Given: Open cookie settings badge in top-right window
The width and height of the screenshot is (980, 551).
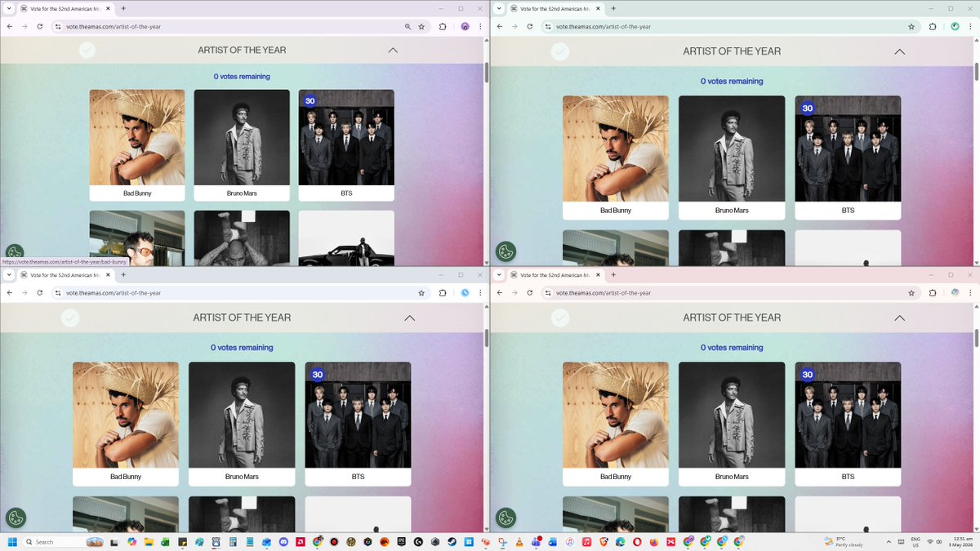Looking at the screenshot, I should pyautogui.click(x=506, y=251).
